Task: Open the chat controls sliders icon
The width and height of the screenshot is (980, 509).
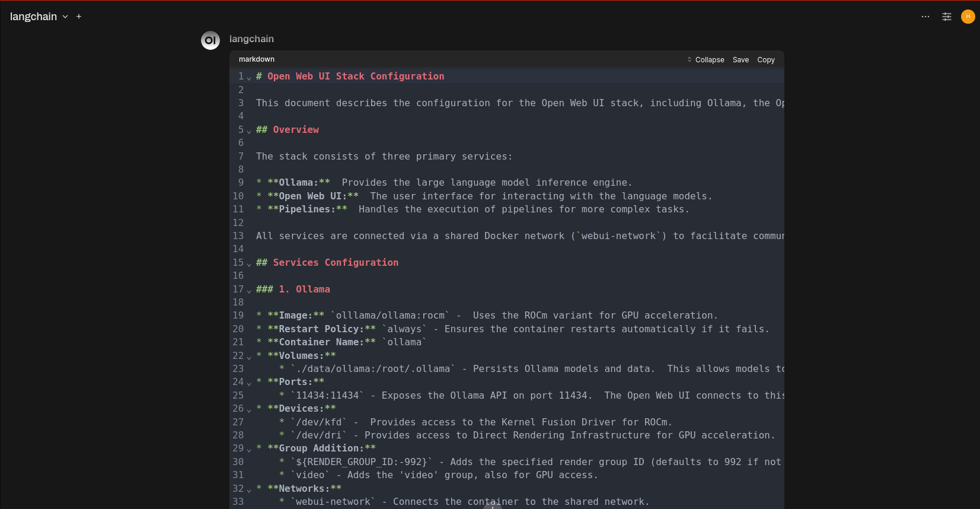Action: pyautogui.click(x=947, y=17)
